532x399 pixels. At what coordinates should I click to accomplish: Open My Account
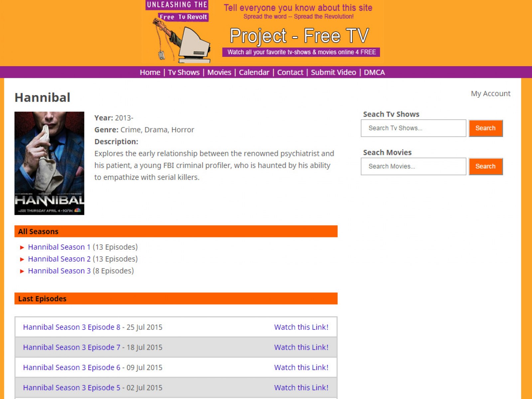pyautogui.click(x=490, y=93)
